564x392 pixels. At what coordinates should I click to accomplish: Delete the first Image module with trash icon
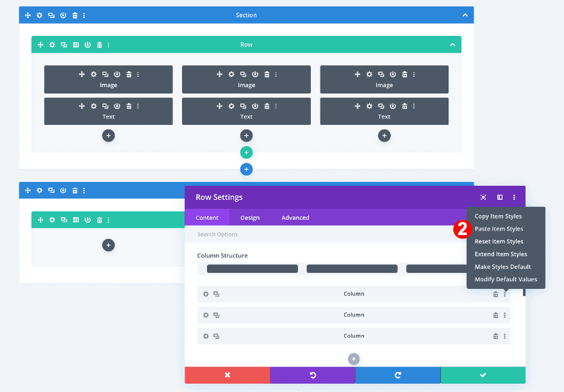click(x=128, y=74)
